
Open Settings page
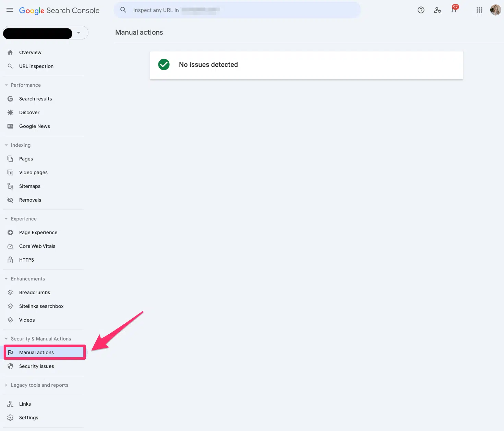29,418
